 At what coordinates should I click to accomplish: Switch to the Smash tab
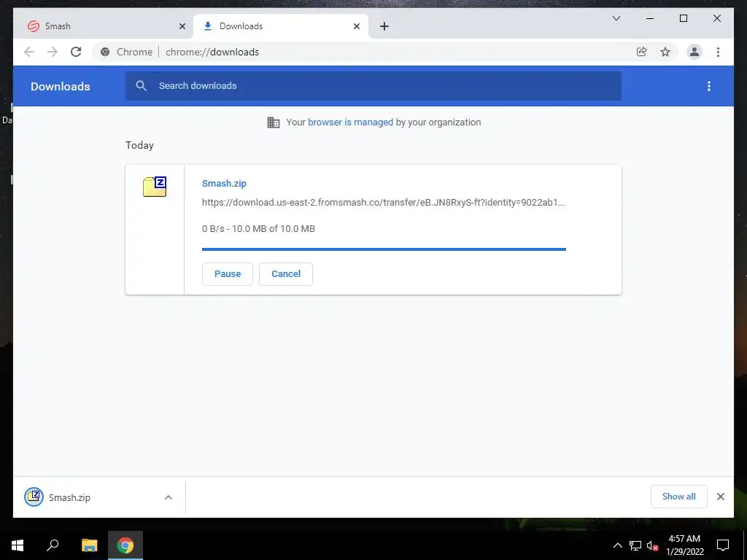tap(104, 26)
